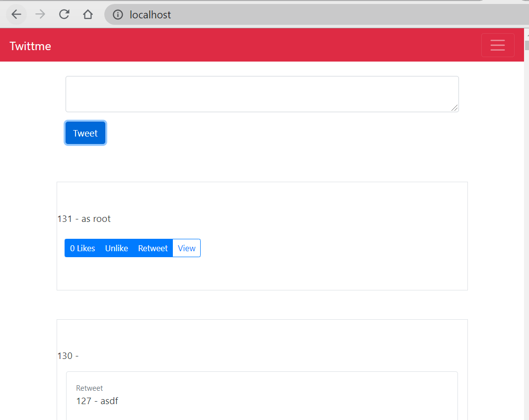
Task: Open the browser home page icon
Action: pos(88,14)
